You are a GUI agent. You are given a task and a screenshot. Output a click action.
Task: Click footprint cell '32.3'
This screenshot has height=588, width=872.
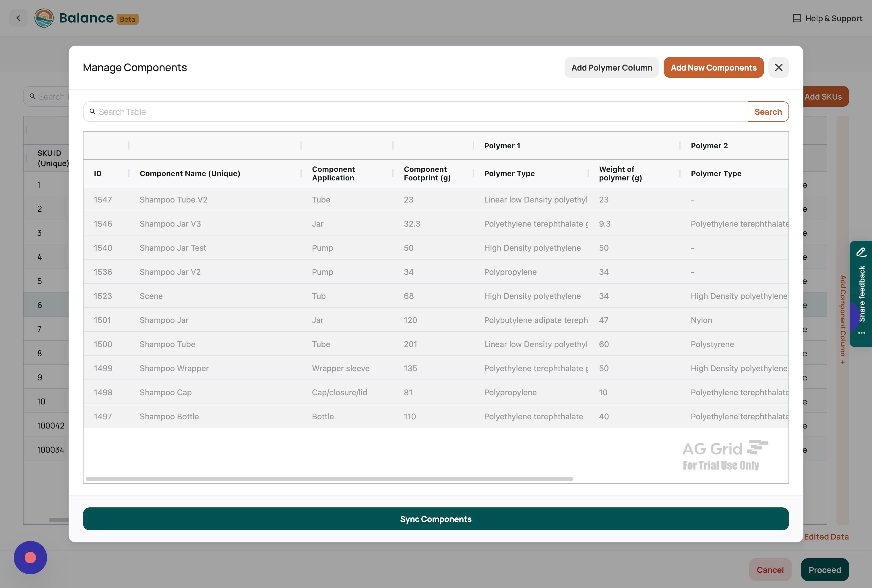point(412,224)
